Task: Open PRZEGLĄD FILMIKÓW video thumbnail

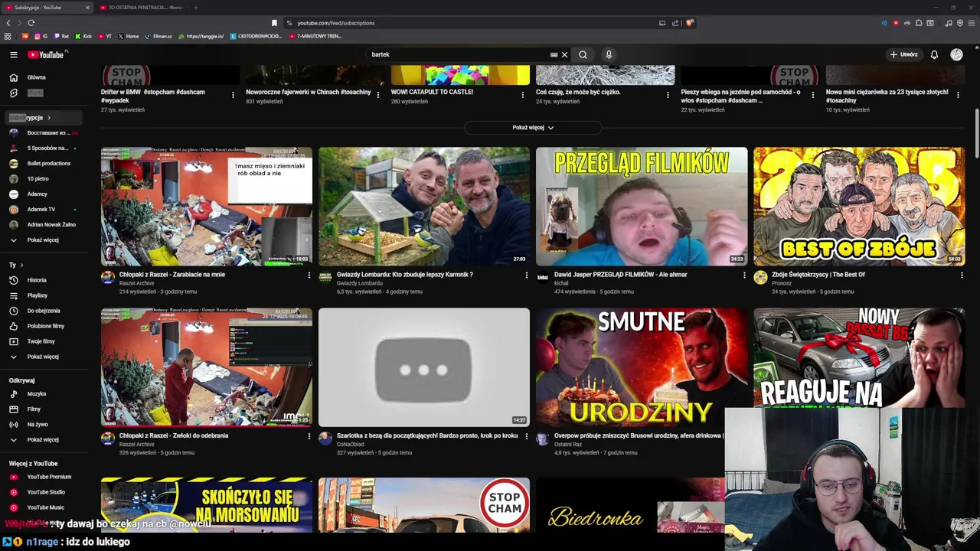Action: pyautogui.click(x=642, y=207)
